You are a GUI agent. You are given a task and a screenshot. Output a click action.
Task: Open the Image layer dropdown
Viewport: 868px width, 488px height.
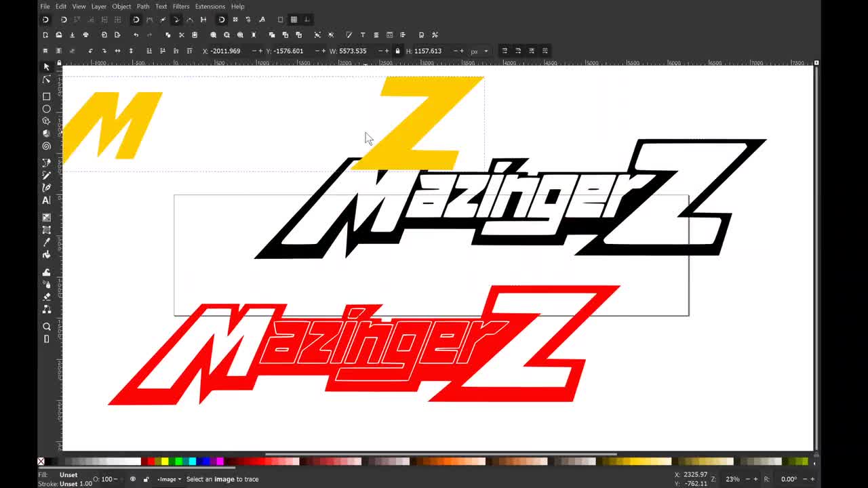(x=170, y=479)
